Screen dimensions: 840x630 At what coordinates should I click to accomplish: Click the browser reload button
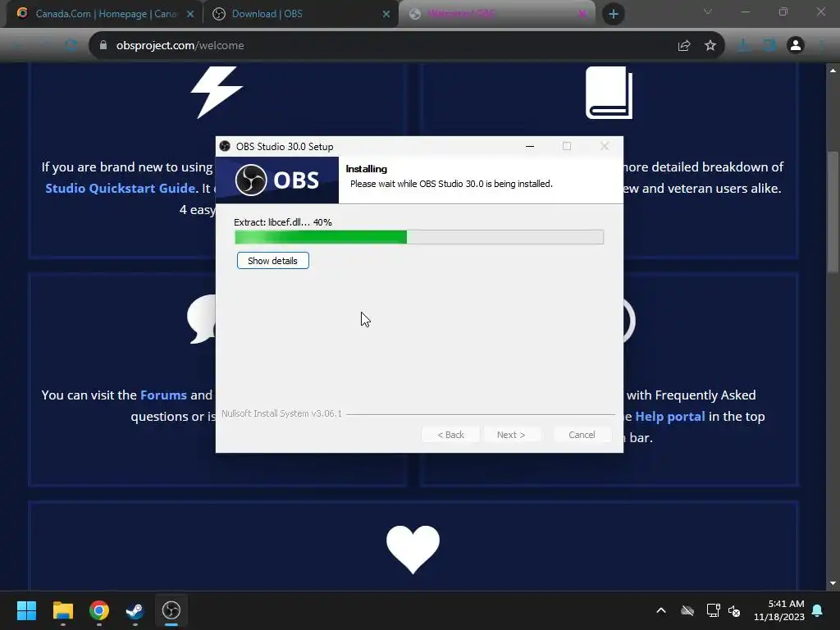(71, 46)
